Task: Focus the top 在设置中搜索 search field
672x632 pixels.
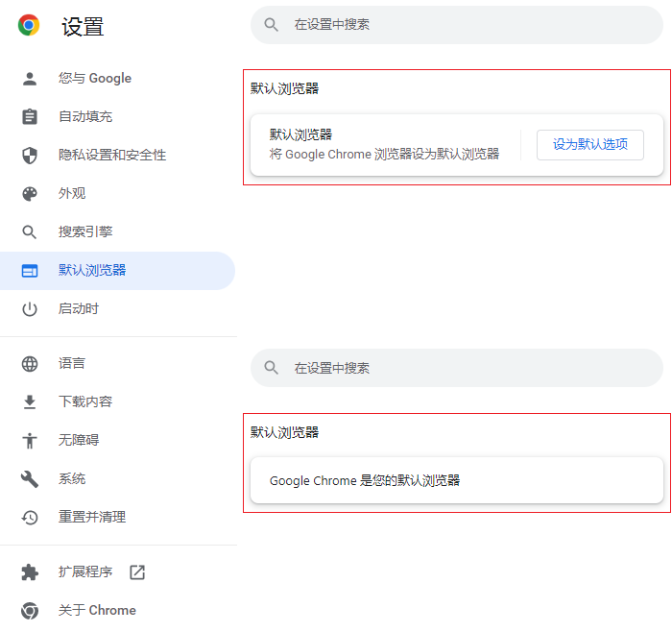Action: [457, 25]
